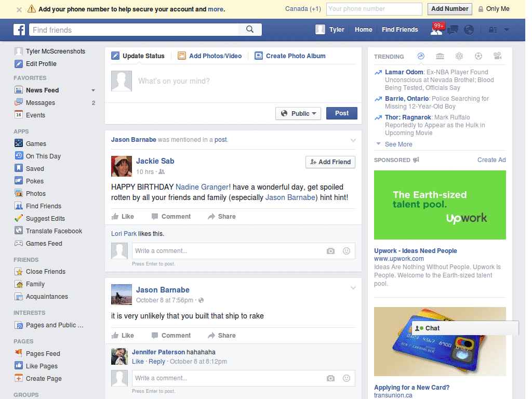
Task: Click the Facebook logo icon
Action: 19,30
